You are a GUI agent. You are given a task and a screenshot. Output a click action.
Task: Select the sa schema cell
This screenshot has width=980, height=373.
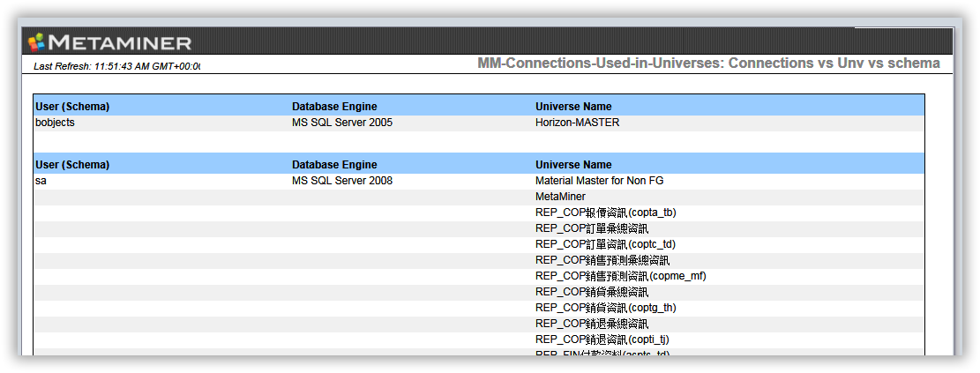[41, 181]
